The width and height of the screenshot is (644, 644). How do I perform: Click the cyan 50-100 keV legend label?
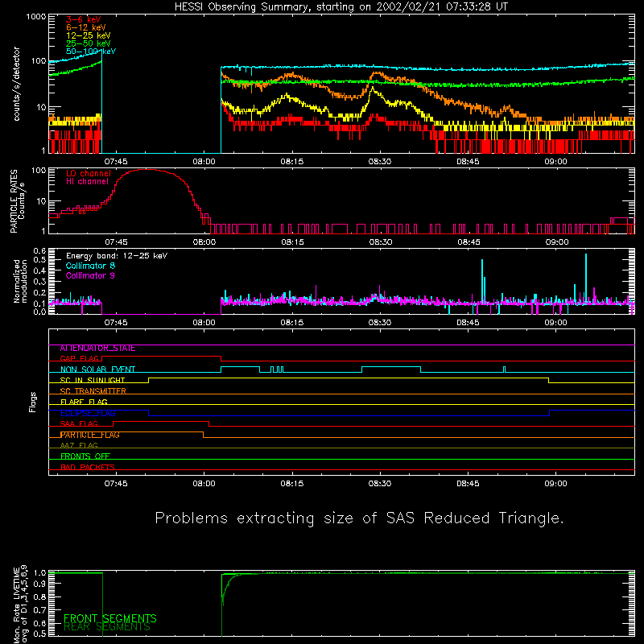pos(91,52)
